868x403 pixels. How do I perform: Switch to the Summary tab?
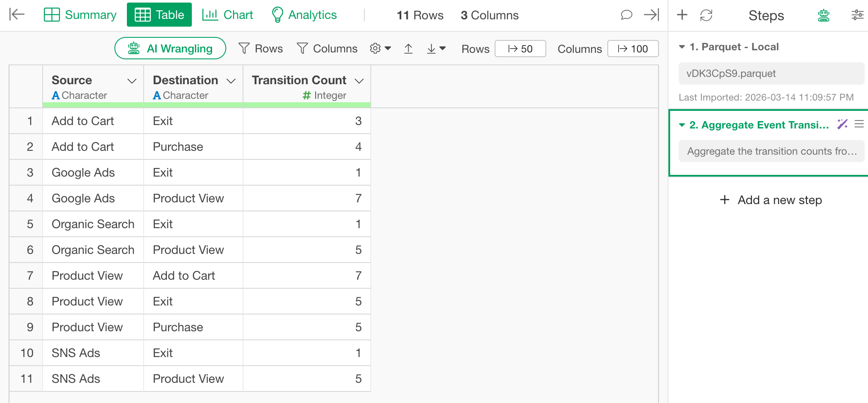tap(80, 15)
